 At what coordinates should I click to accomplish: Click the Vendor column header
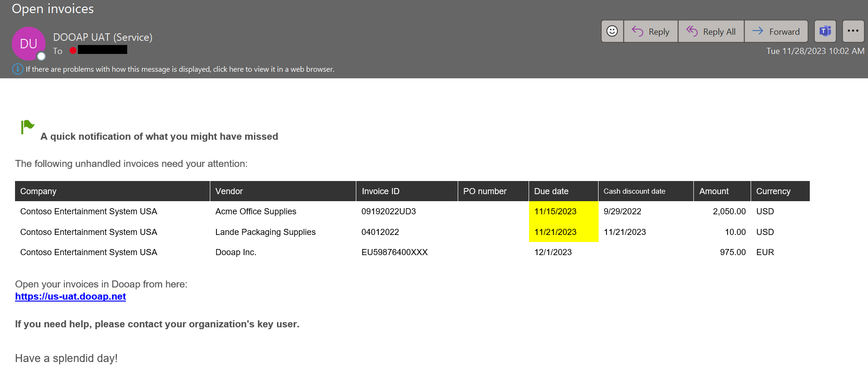tap(283, 191)
